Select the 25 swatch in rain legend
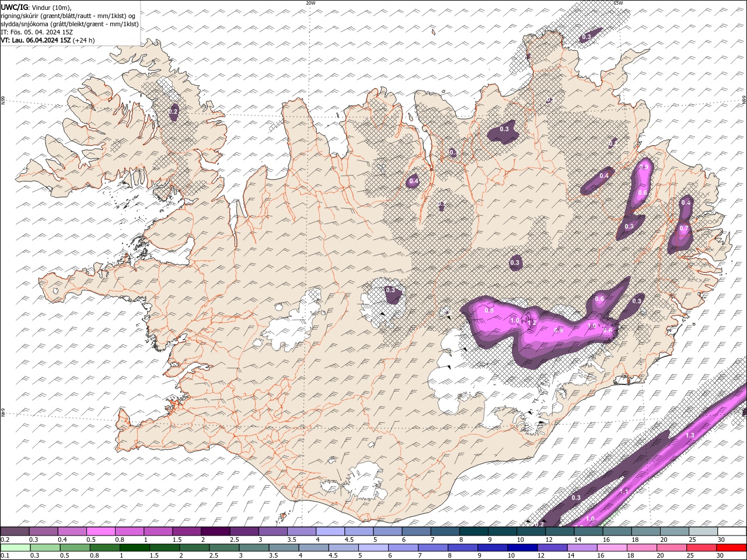The image size is (747, 560). click(701, 548)
